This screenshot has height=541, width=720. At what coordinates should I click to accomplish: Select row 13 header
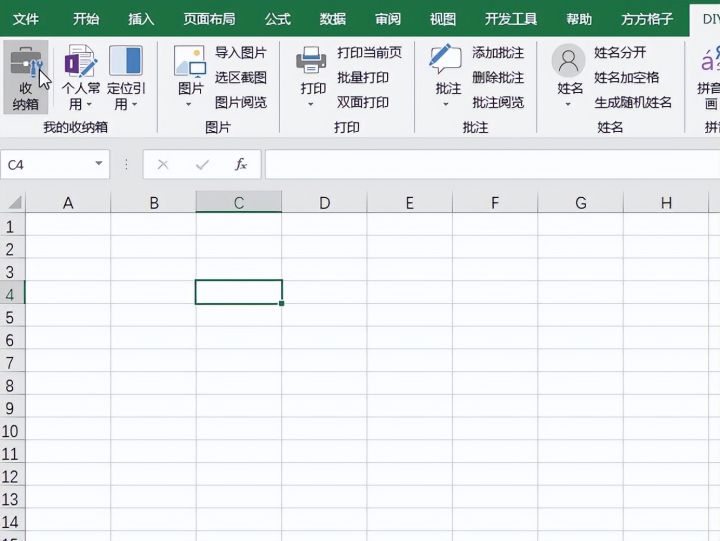point(12,499)
